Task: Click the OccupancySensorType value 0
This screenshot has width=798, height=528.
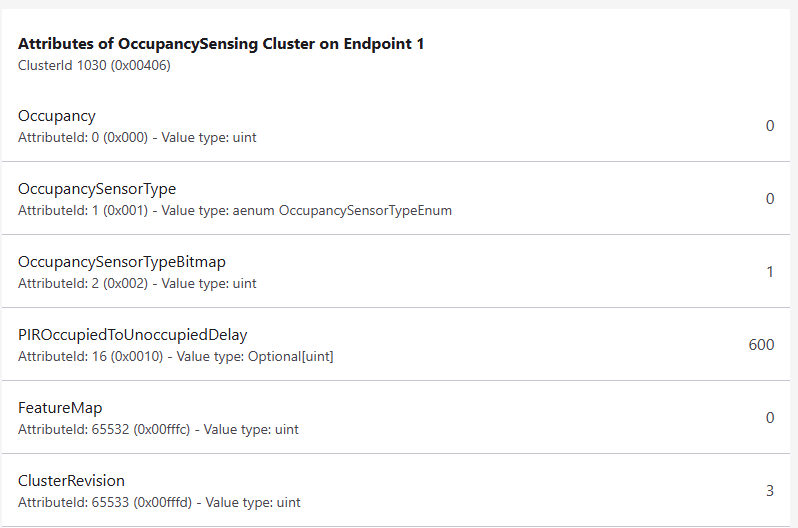Action: click(770, 199)
